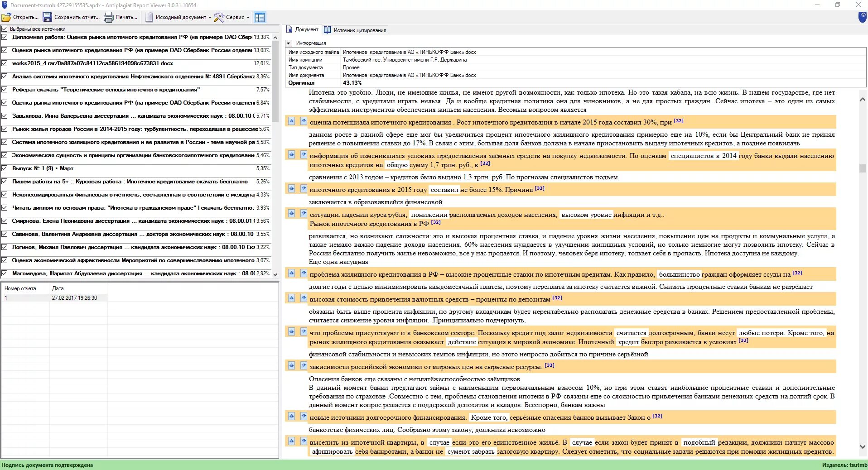Uncheck 'Рынок жилья городов России' source checkbox

tap(5, 129)
